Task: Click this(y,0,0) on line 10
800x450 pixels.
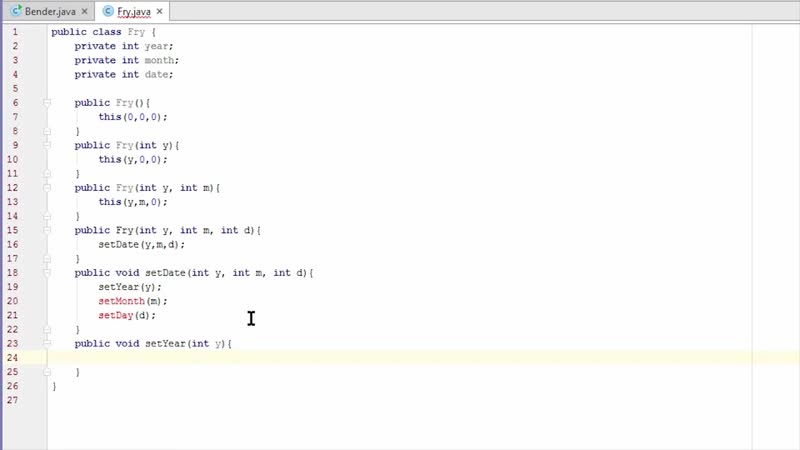Action: [x=133, y=159]
